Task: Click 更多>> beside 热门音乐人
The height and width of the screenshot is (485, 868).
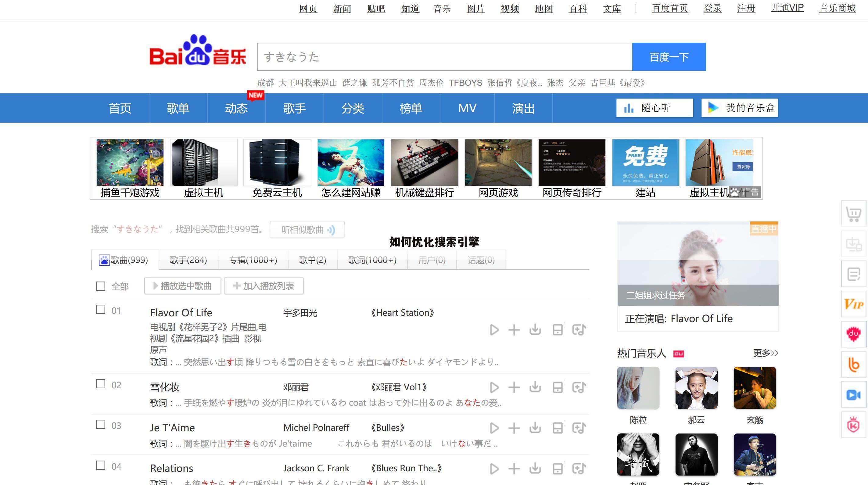Action: click(x=766, y=353)
